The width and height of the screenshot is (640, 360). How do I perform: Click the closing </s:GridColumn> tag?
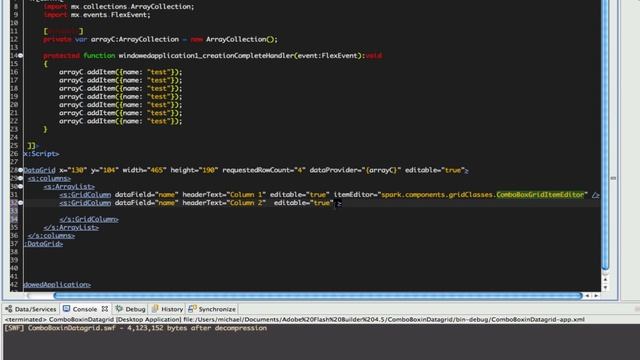pyautogui.click(x=89, y=219)
